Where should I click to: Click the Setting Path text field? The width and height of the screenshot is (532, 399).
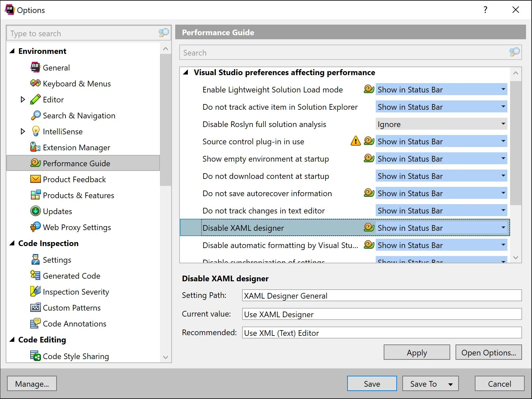382,295
